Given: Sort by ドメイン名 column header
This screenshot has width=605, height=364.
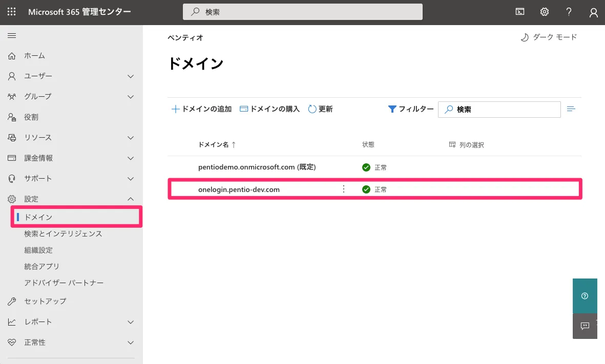Looking at the screenshot, I should coord(214,145).
